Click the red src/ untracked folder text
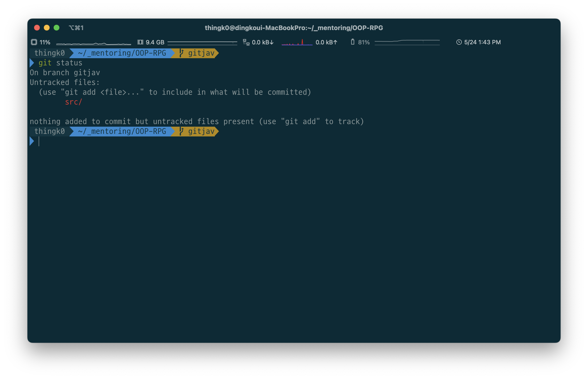Viewport: 588px width, 379px height. (x=73, y=102)
